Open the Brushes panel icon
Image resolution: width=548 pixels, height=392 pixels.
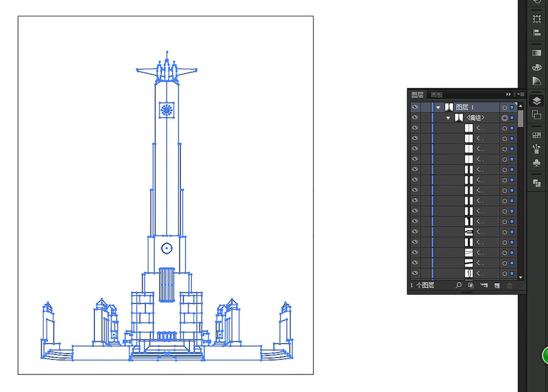click(x=537, y=149)
